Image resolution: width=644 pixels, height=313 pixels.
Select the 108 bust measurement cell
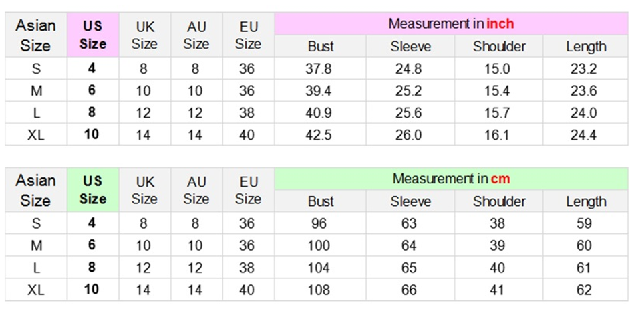(319, 289)
